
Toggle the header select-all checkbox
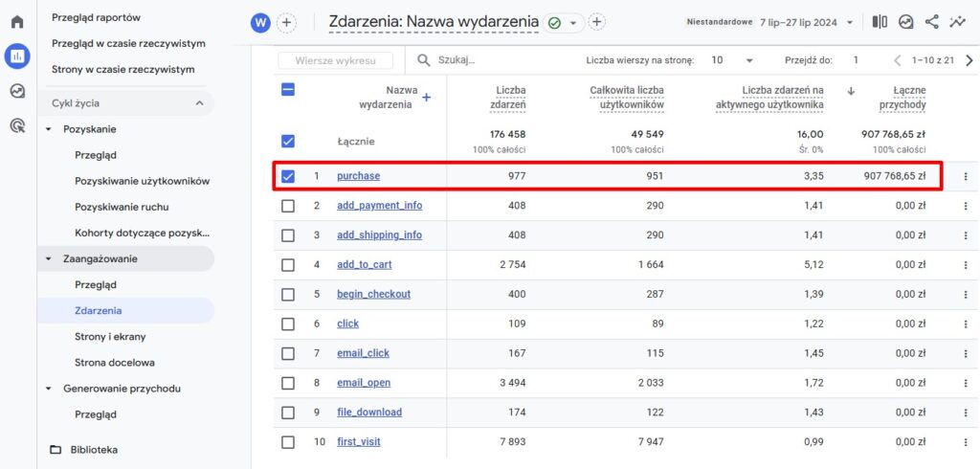tap(287, 89)
